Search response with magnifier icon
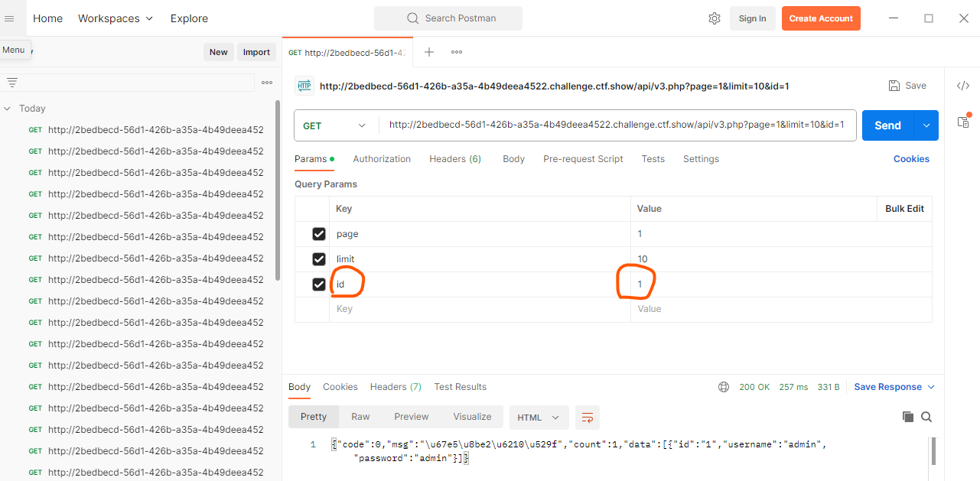The width and height of the screenshot is (980, 481). coord(926,417)
